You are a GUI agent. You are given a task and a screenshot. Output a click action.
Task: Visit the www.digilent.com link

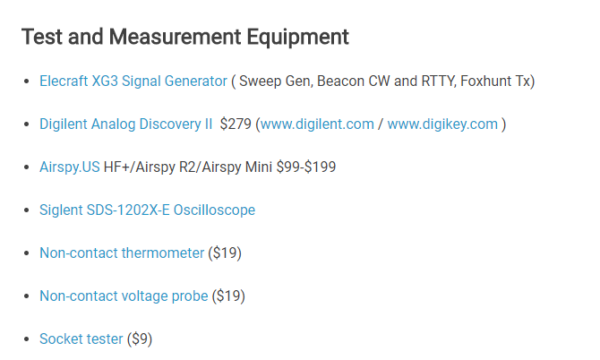pyautogui.click(x=317, y=124)
